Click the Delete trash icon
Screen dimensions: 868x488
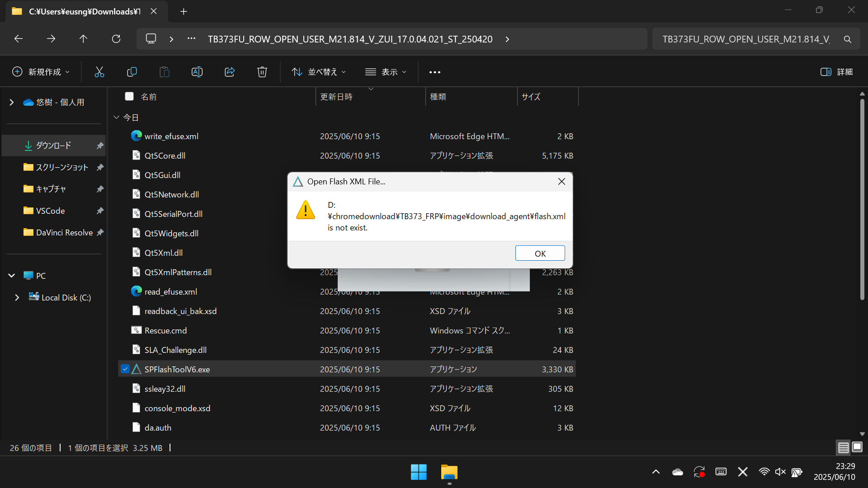tap(262, 72)
